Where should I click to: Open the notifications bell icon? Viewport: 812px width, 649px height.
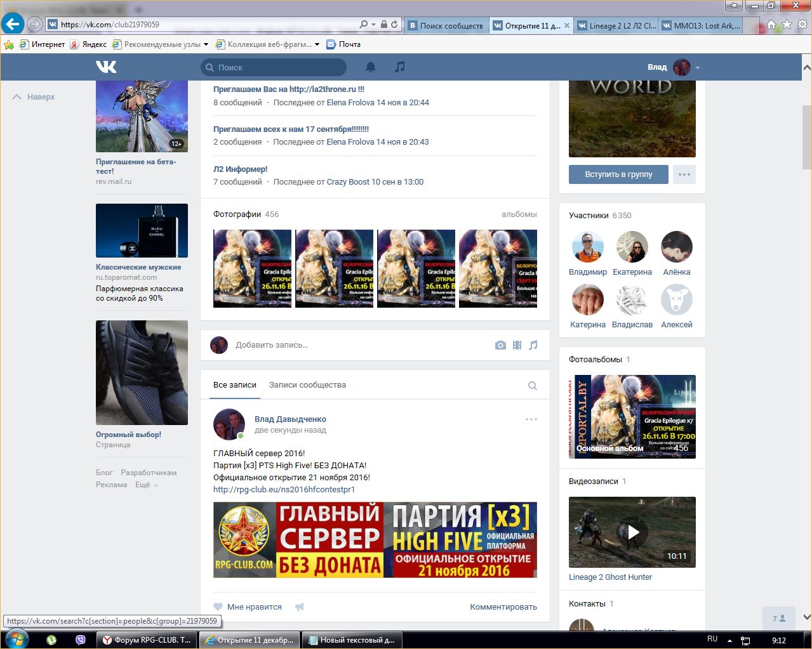371,67
